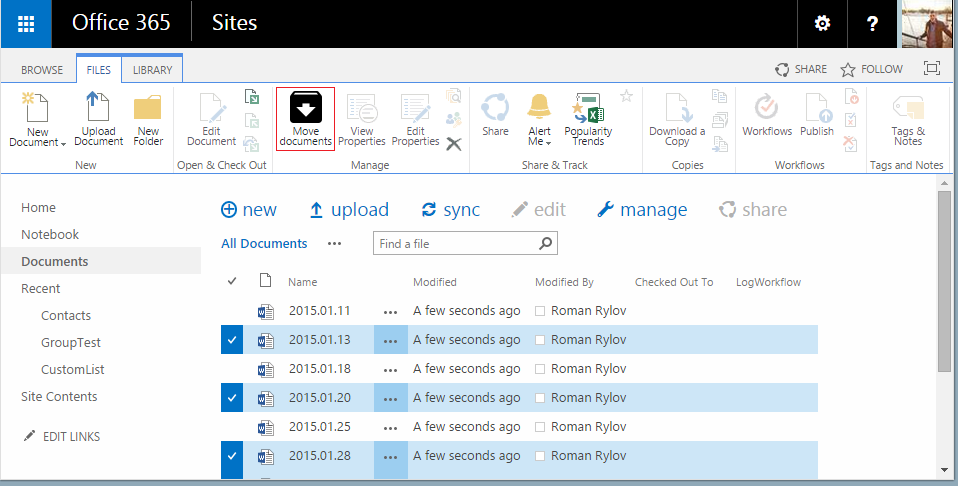The height and width of the screenshot is (486, 958).
Task: Toggle the select-all checkmark in header
Action: (232, 281)
